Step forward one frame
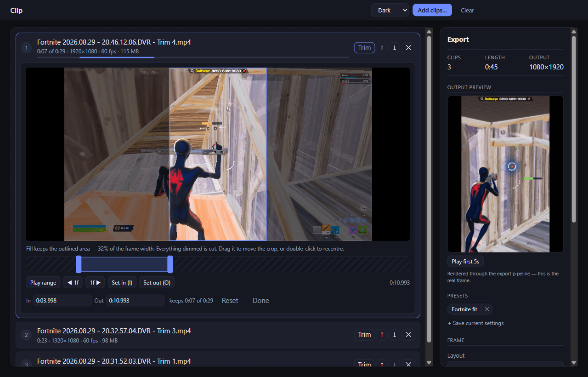Image resolution: width=588 pixels, height=377 pixels. pos(95,283)
